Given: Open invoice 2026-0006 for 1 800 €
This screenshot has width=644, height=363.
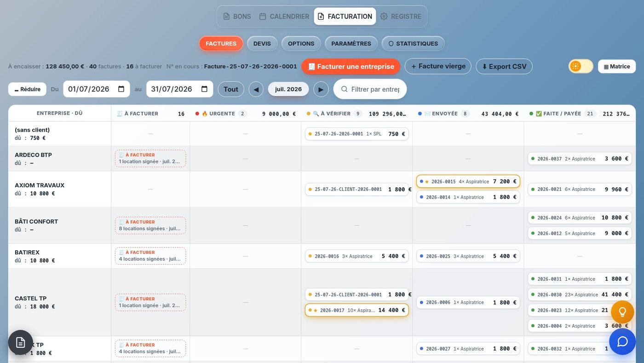Looking at the screenshot, I should (468, 302).
